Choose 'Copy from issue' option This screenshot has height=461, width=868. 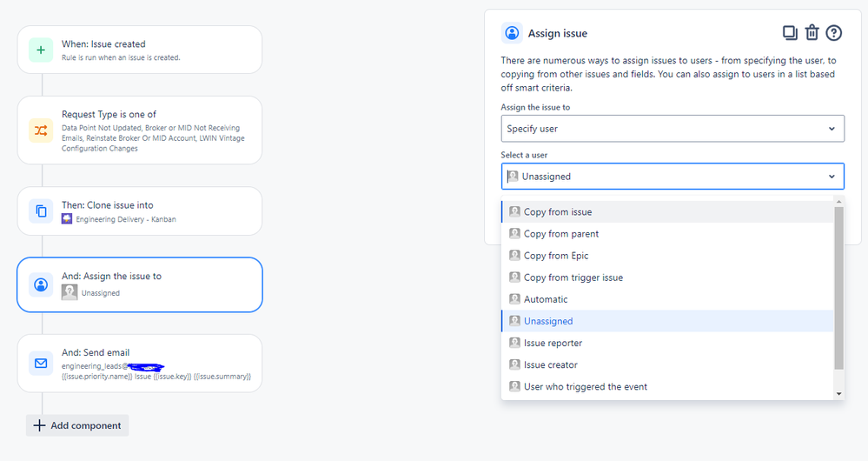(667, 211)
